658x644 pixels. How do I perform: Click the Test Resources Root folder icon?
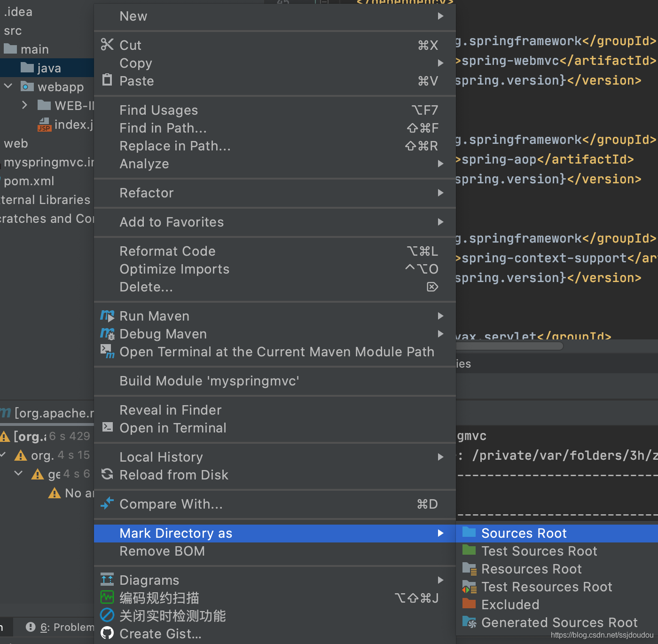click(x=469, y=586)
